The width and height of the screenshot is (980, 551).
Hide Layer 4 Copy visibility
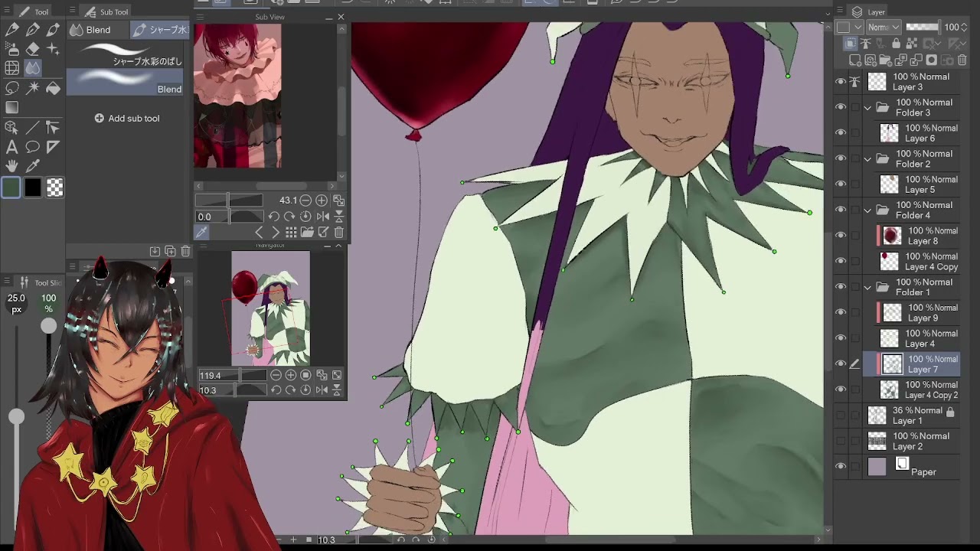coord(841,262)
